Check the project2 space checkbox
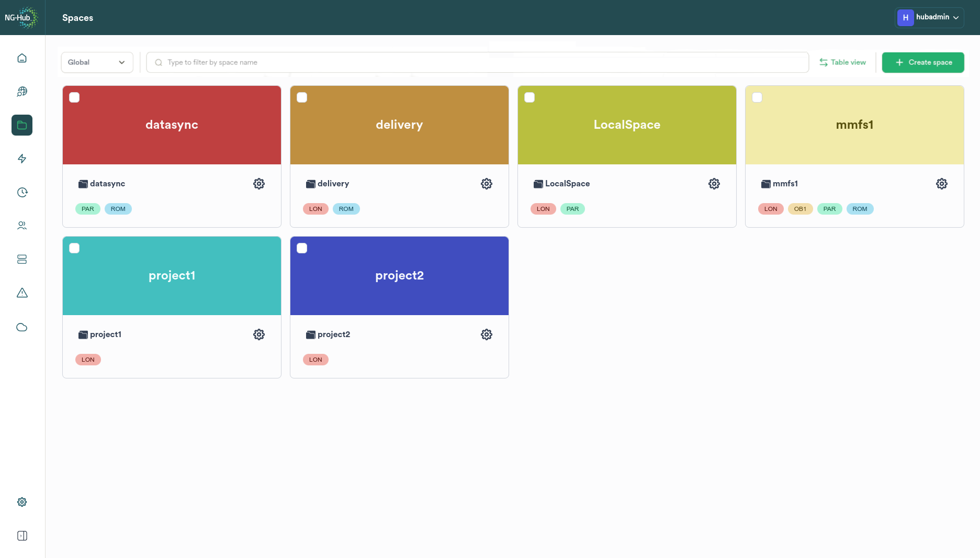This screenshot has width=980, height=558. (x=302, y=248)
